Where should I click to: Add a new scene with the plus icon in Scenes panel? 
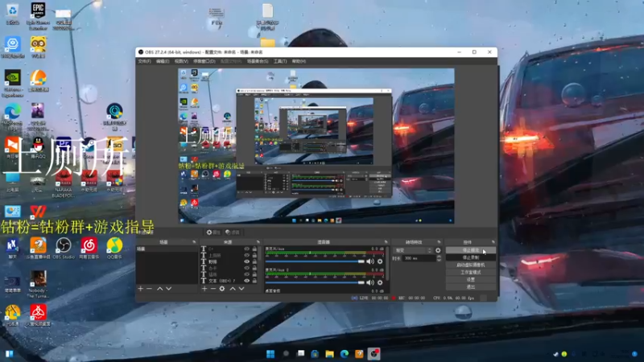(141, 289)
